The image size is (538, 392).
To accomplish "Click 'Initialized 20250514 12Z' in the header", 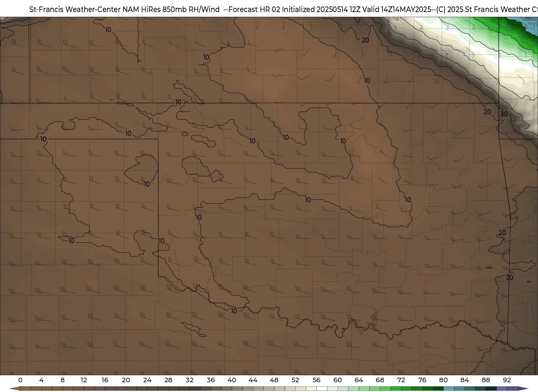I will click(x=321, y=9).
